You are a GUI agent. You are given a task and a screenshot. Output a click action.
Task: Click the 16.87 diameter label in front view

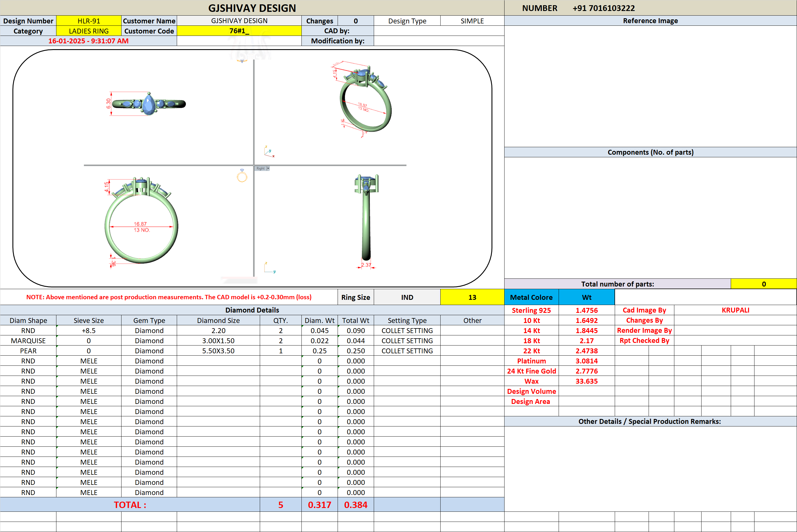[x=140, y=224]
